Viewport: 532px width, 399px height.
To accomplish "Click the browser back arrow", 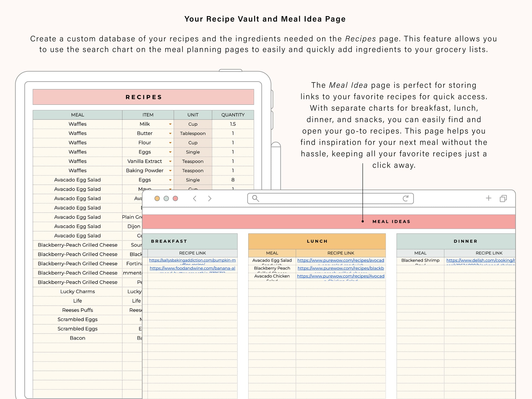I will (195, 199).
